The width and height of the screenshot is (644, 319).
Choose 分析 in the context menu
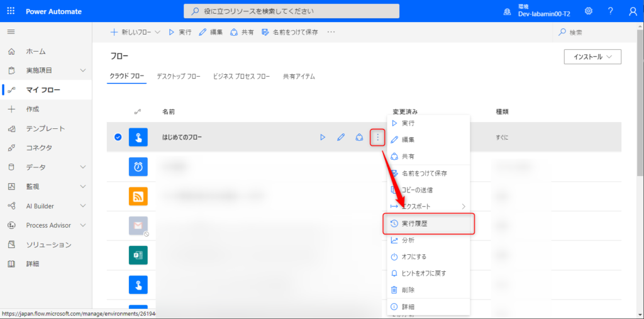(x=428, y=240)
